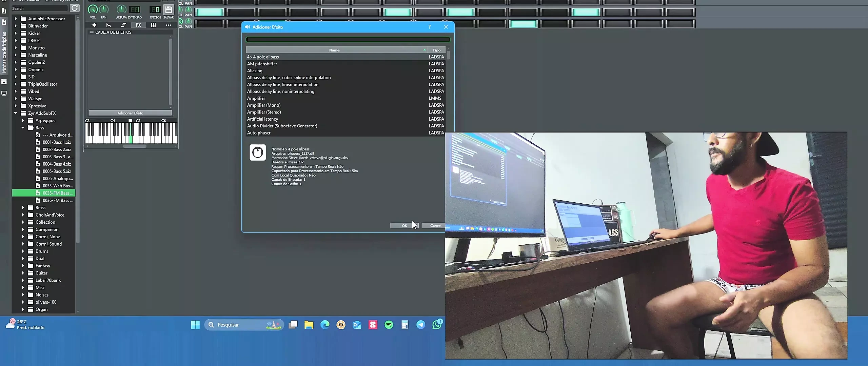This screenshot has height=366, width=868.
Task: Switch to the FX tab
Action: pos(138,25)
